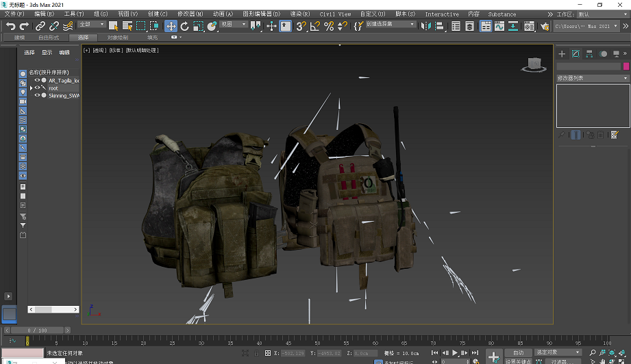Screen dimensions: 631x364
Task: Click the X coordinate input field
Action: pyautogui.click(x=293, y=353)
